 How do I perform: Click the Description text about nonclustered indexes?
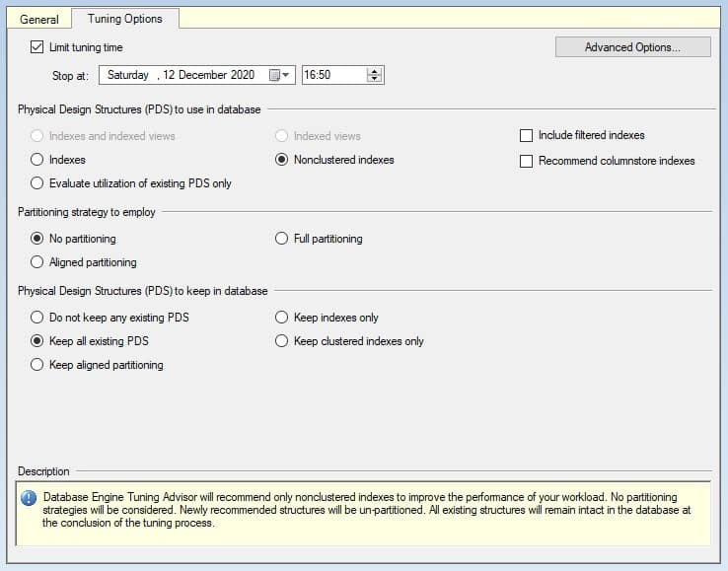[366, 510]
